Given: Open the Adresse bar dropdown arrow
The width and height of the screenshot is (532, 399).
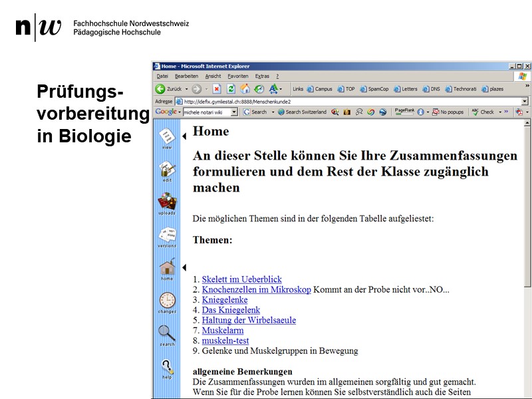Looking at the screenshot, I should click(523, 101).
